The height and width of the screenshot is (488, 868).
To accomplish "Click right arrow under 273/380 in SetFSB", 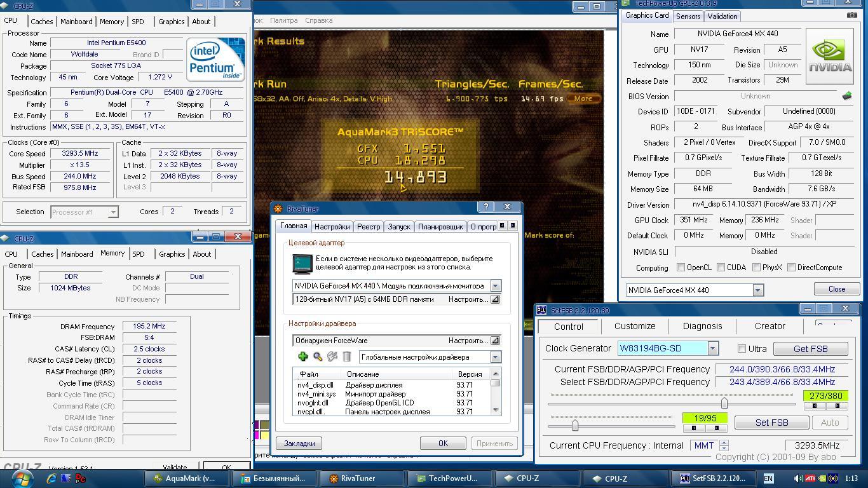I will [x=837, y=405].
